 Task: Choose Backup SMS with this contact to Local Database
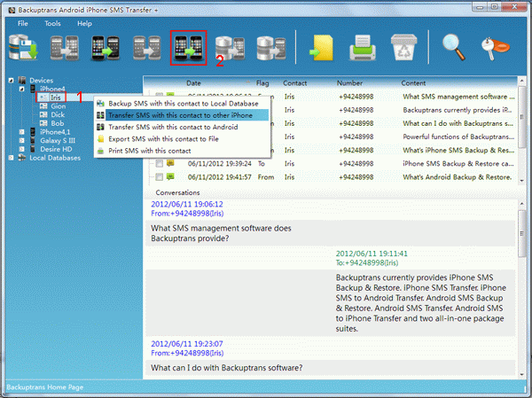(x=182, y=104)
